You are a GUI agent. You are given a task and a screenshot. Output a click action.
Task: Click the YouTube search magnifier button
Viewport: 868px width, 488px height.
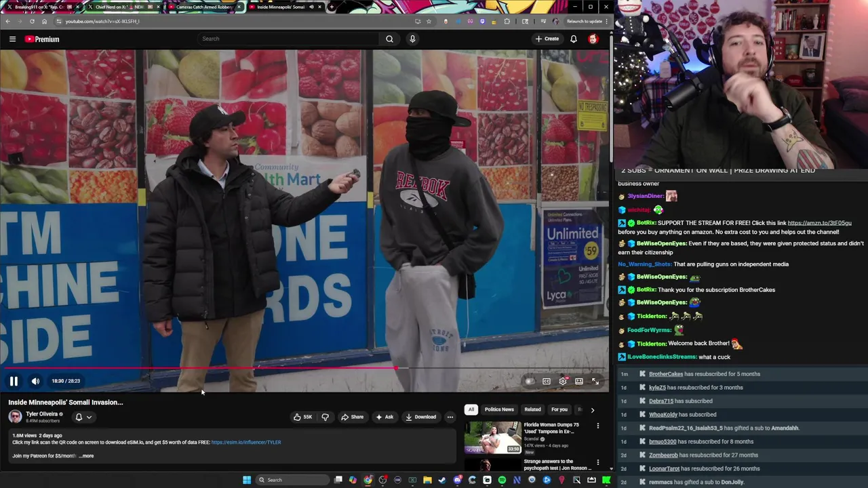pyautogui.click(x=389, y=39)
